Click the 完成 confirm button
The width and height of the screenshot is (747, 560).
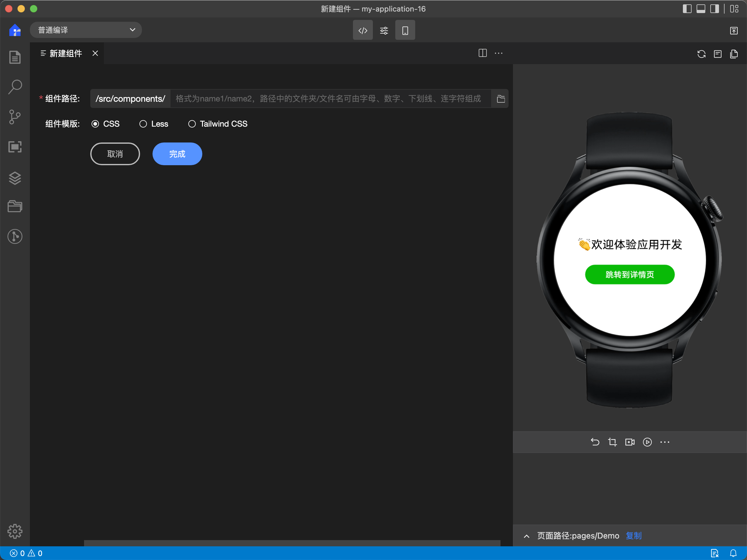tap(178, 153)
